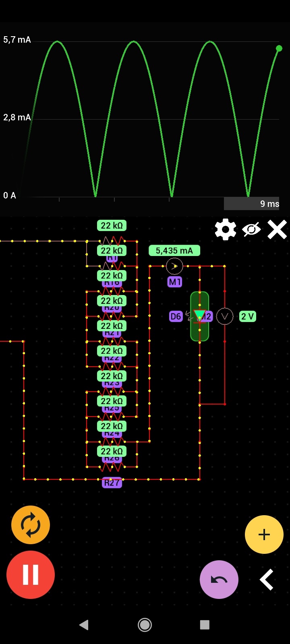Open recent apps with square button

(x=205, y=625)
